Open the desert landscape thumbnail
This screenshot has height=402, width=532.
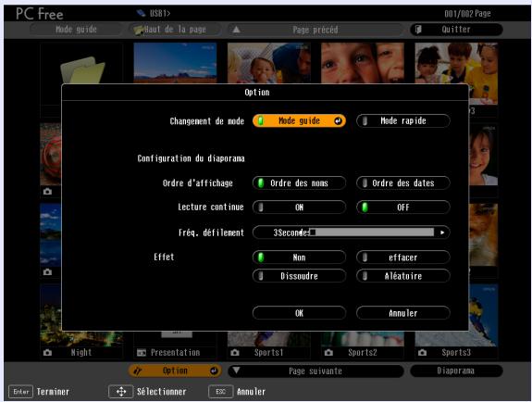click(x=175, y=63)
